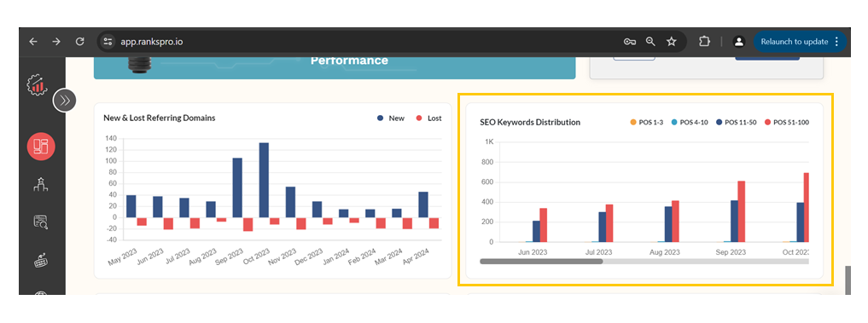Click the Sep 2023 Lost domains bar
Image resolution: width=868 pixels, height=323 pixels.
(x=248, y=224)
